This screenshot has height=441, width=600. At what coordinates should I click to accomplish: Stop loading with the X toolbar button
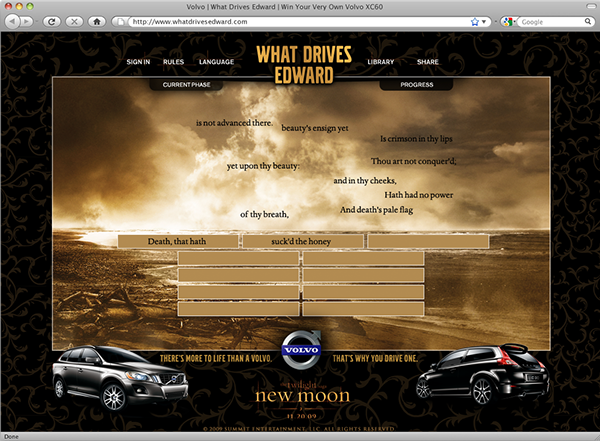pos(74,21)
